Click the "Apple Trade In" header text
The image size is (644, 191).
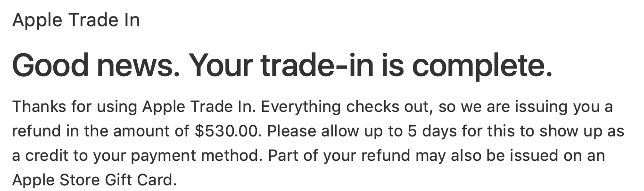click(x=76, y=20)
